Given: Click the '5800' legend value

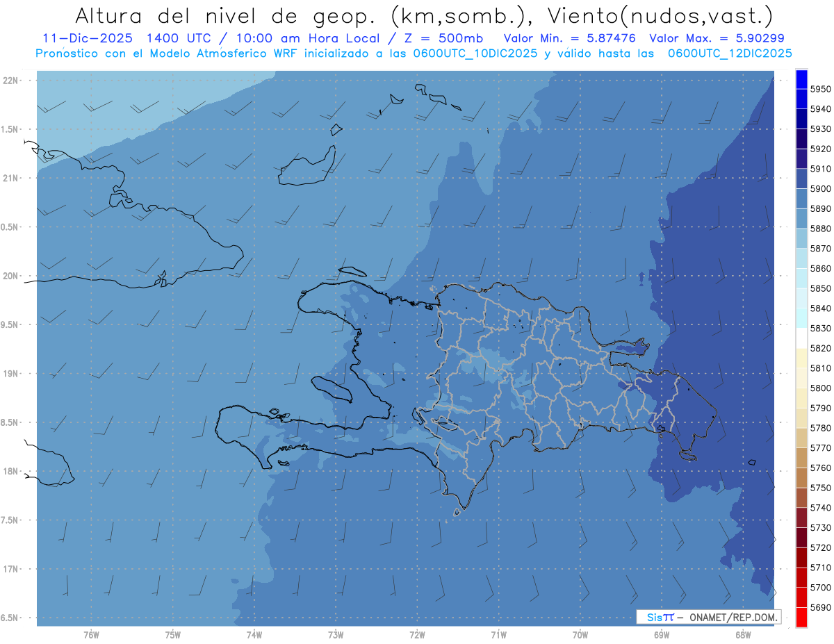Looking at the screenshot, I should [820, 388].
